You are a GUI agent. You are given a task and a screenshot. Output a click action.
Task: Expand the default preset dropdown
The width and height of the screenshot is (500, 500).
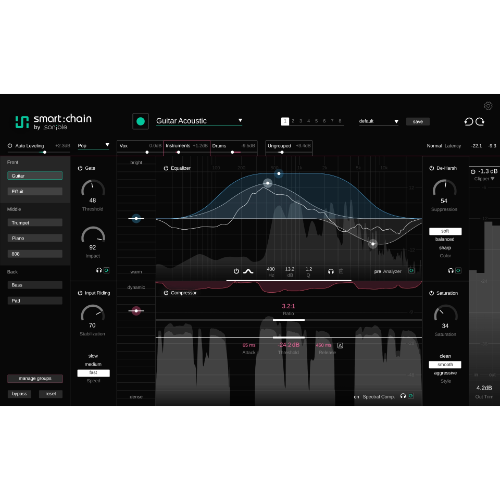tap(378, 121)
